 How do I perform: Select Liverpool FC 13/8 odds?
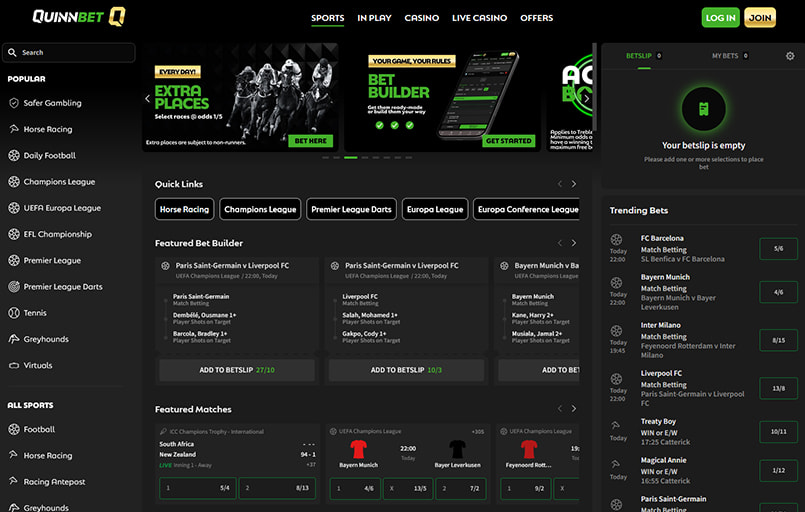click(778, 388)
